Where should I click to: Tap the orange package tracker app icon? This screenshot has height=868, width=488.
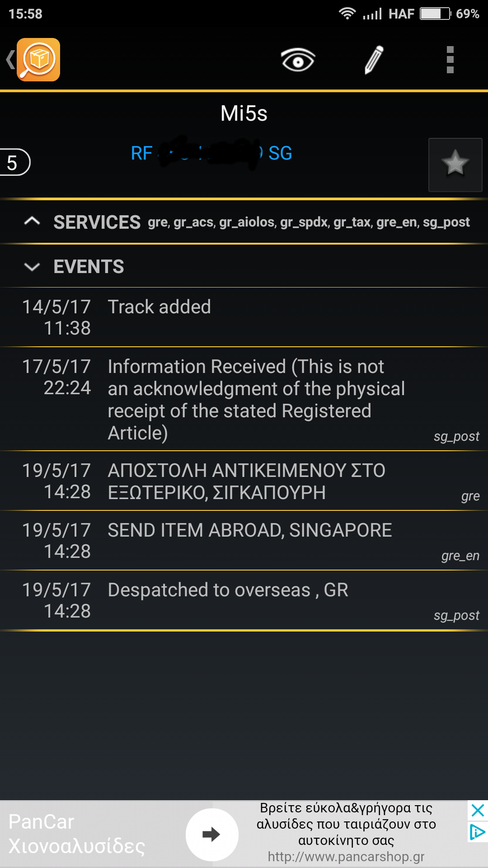38,60
